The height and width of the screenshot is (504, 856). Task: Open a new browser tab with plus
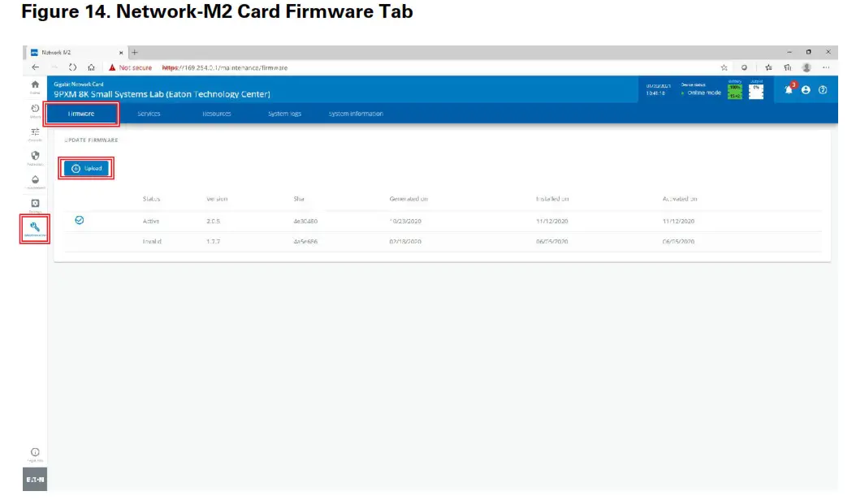[x=135, y=53]
